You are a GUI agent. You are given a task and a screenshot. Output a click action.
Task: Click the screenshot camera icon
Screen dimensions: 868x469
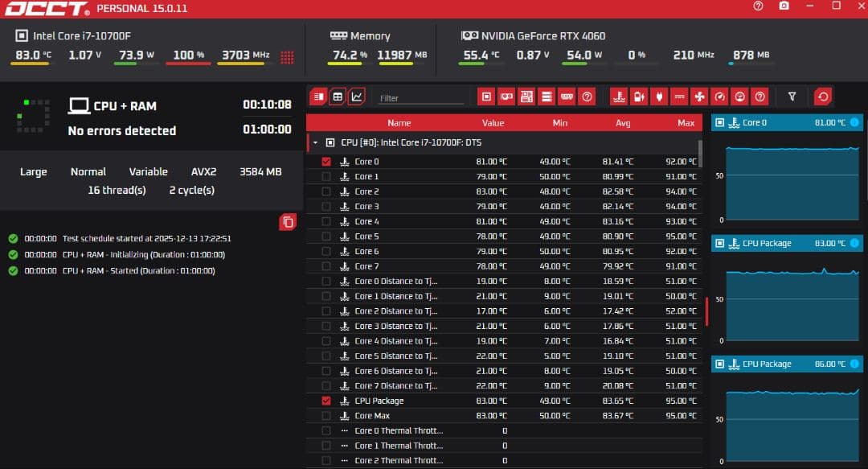tap(784, 6)
